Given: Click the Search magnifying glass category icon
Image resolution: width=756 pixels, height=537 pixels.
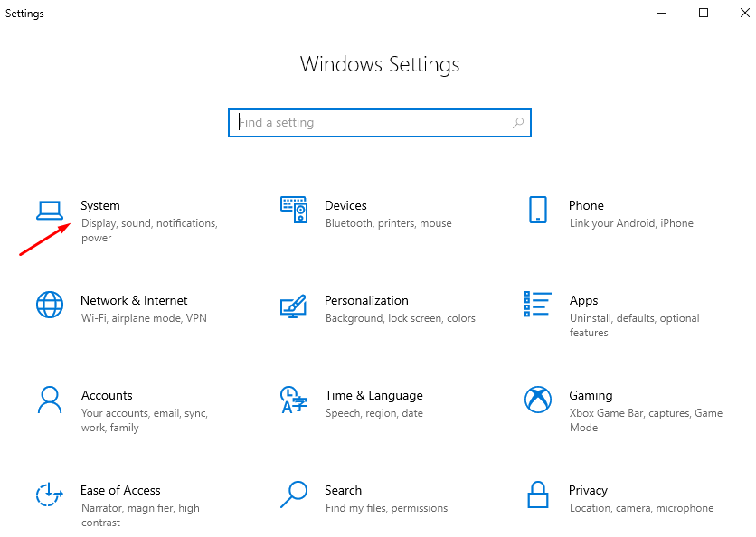Looking at the screenshot, I should coord(294,495).
